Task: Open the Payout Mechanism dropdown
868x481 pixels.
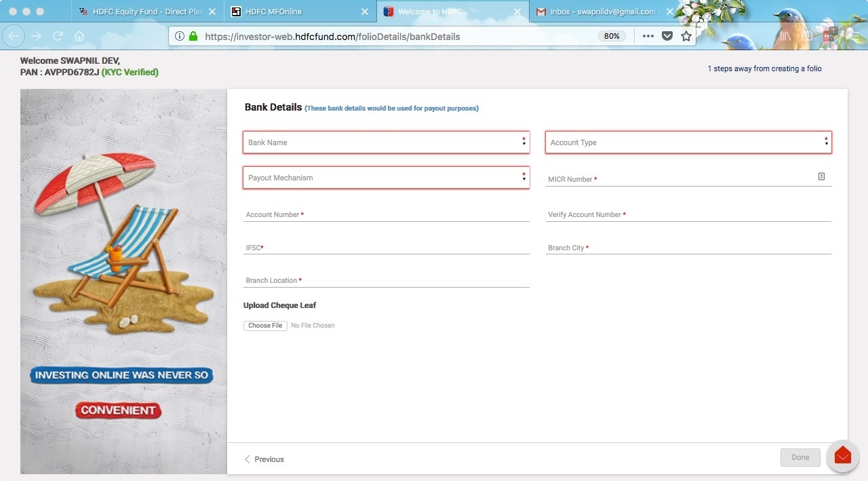Action: [386, 178]
